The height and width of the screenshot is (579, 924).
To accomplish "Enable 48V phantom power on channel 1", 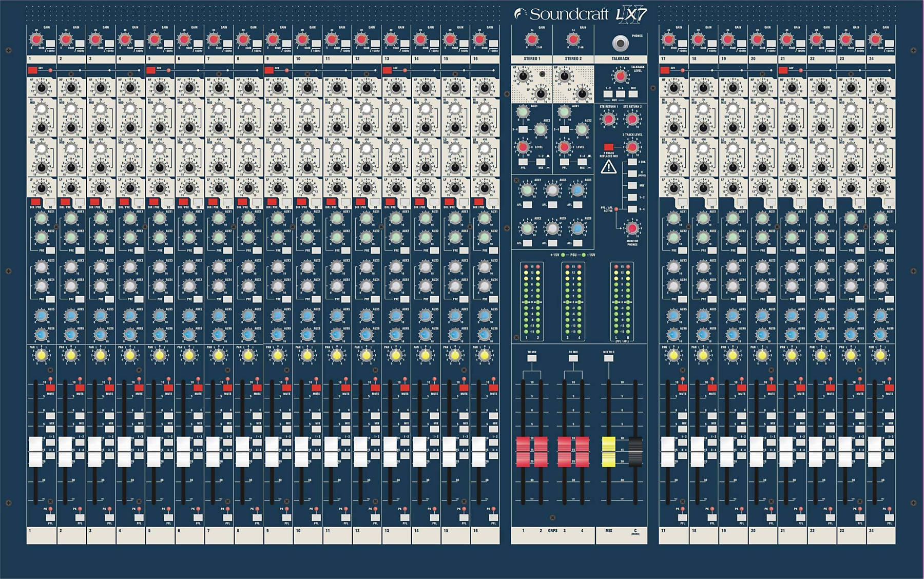I will coord(33,70).
